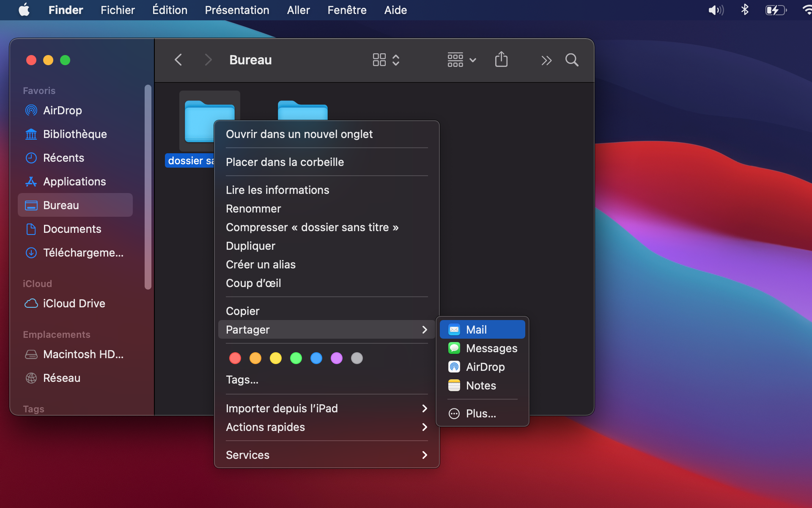This screenshot has width=812, height=508.
Task: Apply the blue tag color
Action: tap(316, 359)
